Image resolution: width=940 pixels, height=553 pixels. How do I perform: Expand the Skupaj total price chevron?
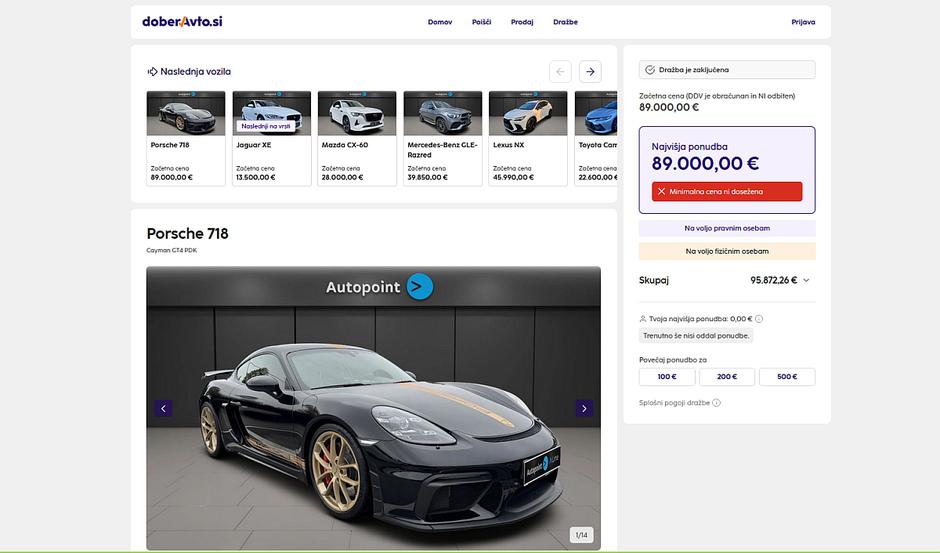tap(806, 280)
